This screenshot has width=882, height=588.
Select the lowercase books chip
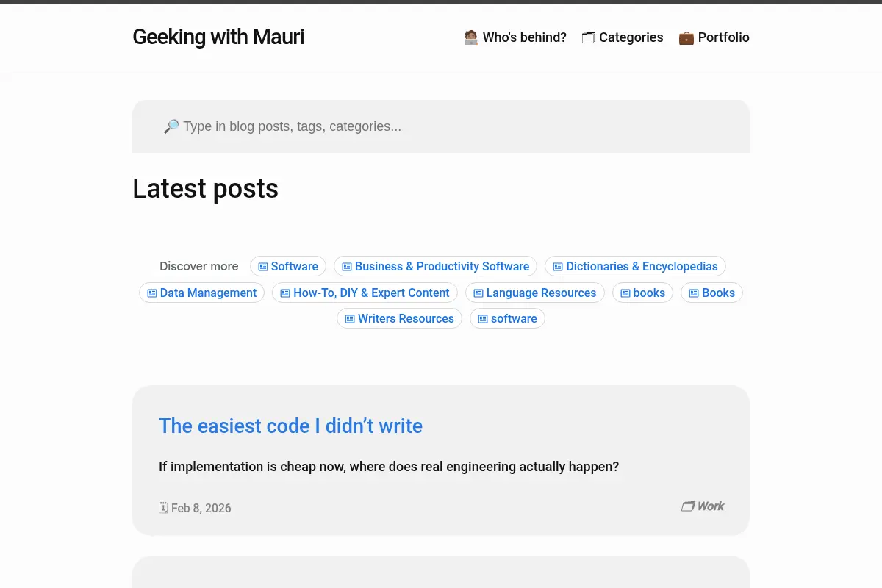[x=642, y=293]
